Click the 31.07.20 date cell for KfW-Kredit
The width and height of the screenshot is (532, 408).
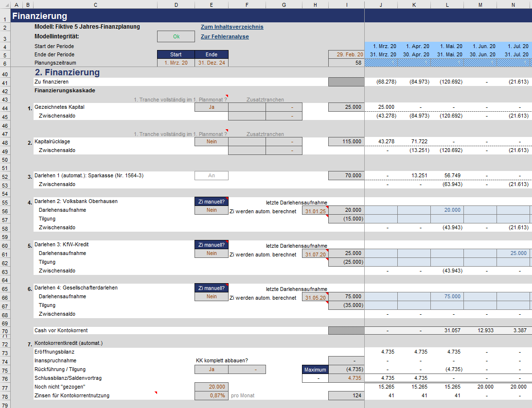[315, 255]
